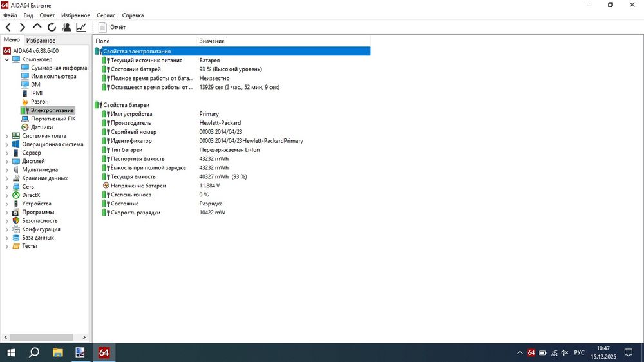Select the Скорость разрядки row
Viewport: 644px width, 362px height.
coord(232,213)
